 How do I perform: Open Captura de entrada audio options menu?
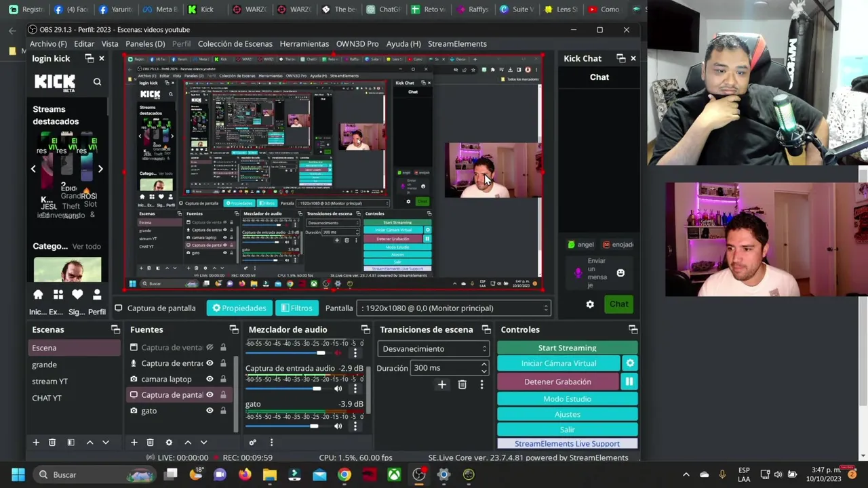point(355,389)
